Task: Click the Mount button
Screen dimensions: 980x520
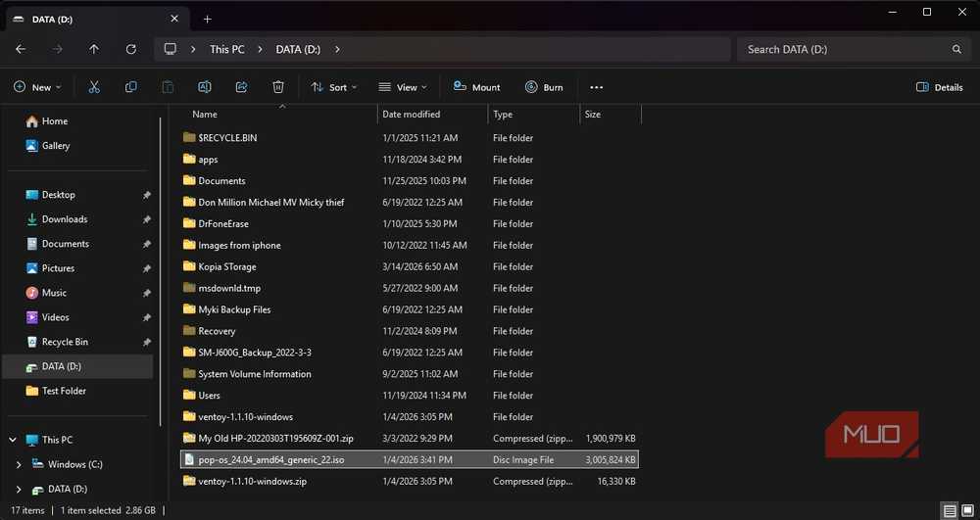Action: (477, 87)
